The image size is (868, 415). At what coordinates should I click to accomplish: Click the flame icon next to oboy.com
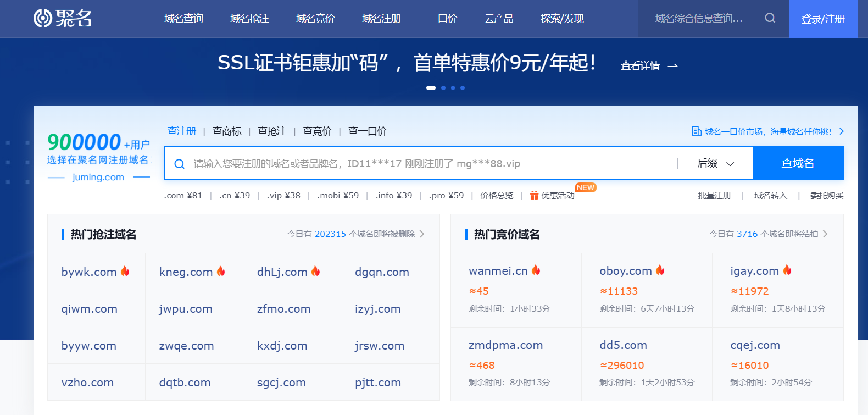pos(660,270)
